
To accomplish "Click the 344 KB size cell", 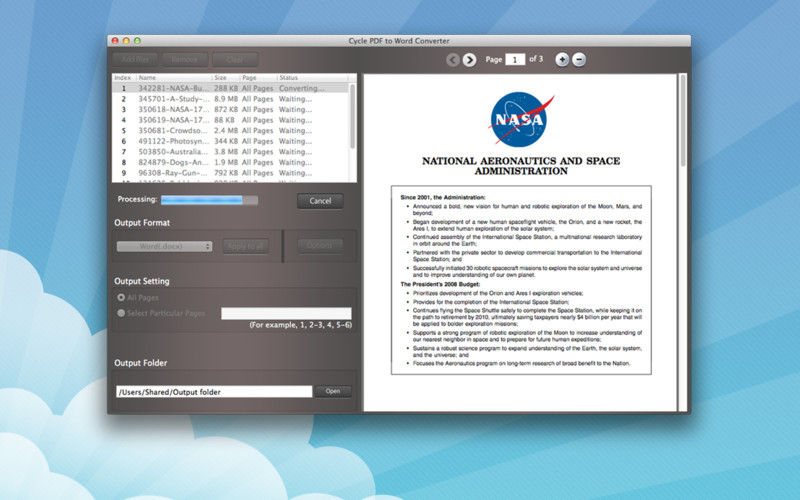I will pos(226,141).
